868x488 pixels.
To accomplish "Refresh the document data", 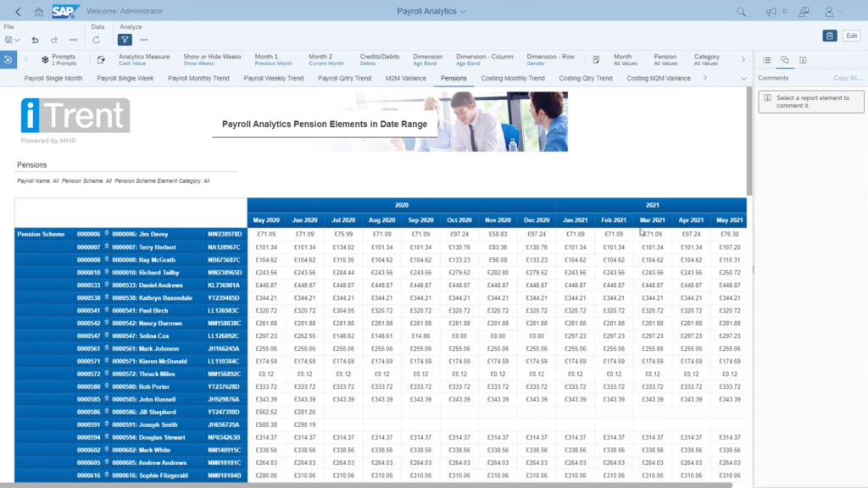I will point(97,39).
